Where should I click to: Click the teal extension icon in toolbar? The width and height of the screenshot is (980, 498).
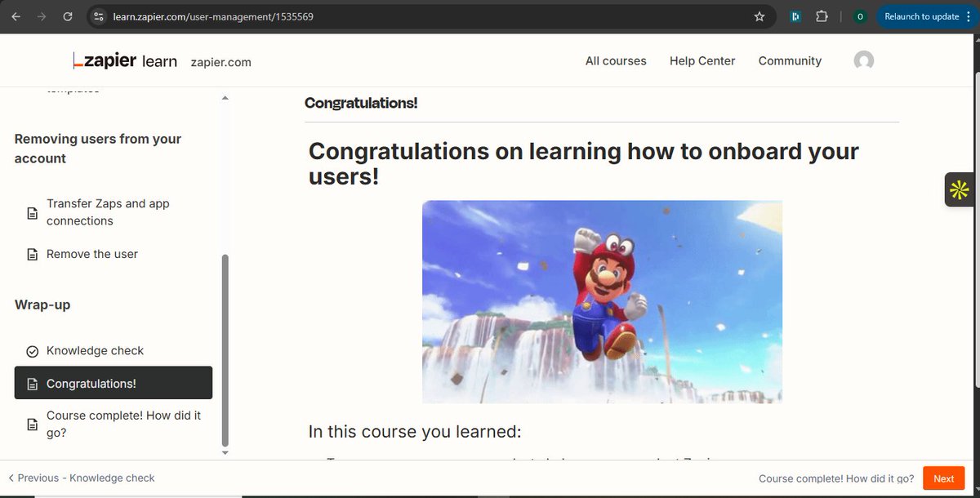(795, 16)
